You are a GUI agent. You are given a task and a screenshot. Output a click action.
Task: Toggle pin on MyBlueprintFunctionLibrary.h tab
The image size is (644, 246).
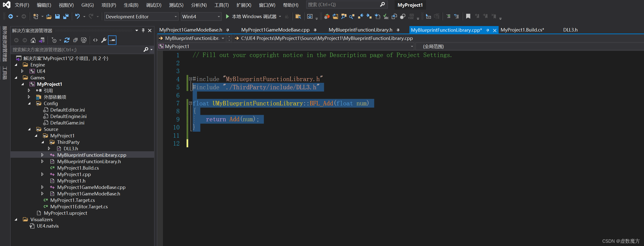click(x=398, y=30)
